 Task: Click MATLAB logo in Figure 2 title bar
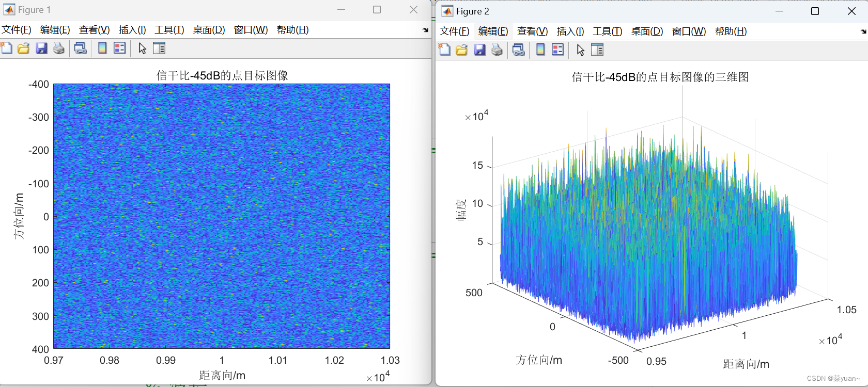coord(447,11)
